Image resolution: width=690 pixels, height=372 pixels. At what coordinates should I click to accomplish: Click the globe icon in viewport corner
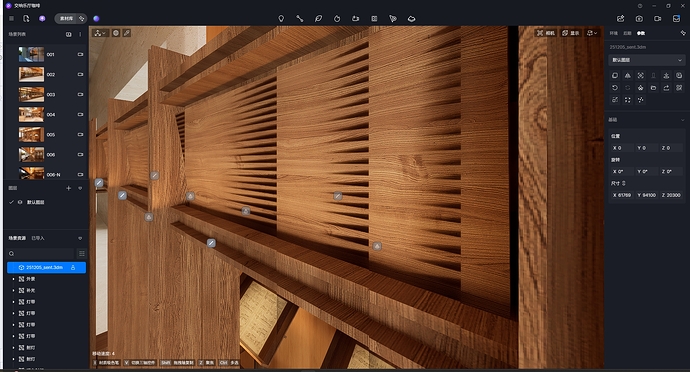pos(116,33)
